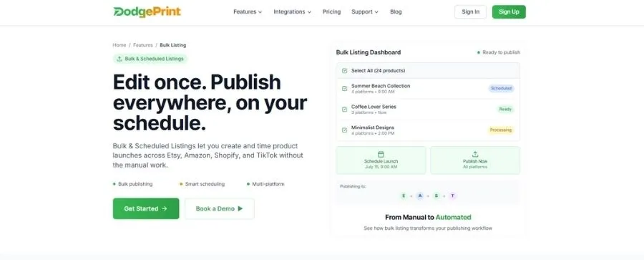644x260 pixels.
Task: Expand the Features dropdown menu
Action: pyautogui.click(x=248, y=12)
